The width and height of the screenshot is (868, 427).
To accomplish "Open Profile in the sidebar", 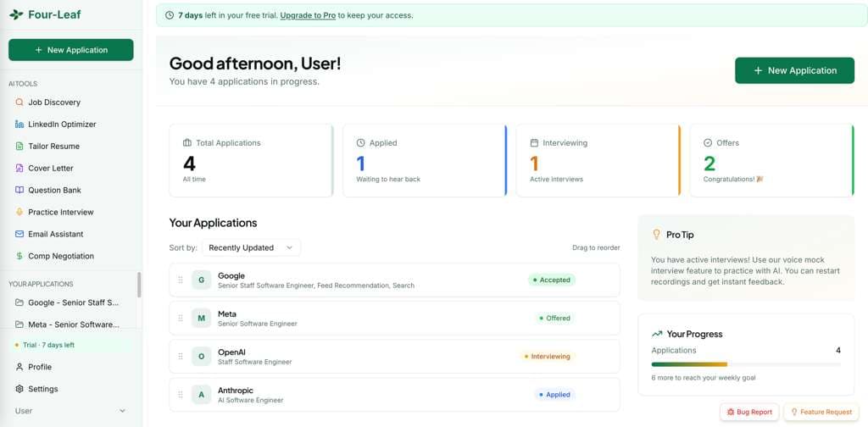I will coord(71,367).
